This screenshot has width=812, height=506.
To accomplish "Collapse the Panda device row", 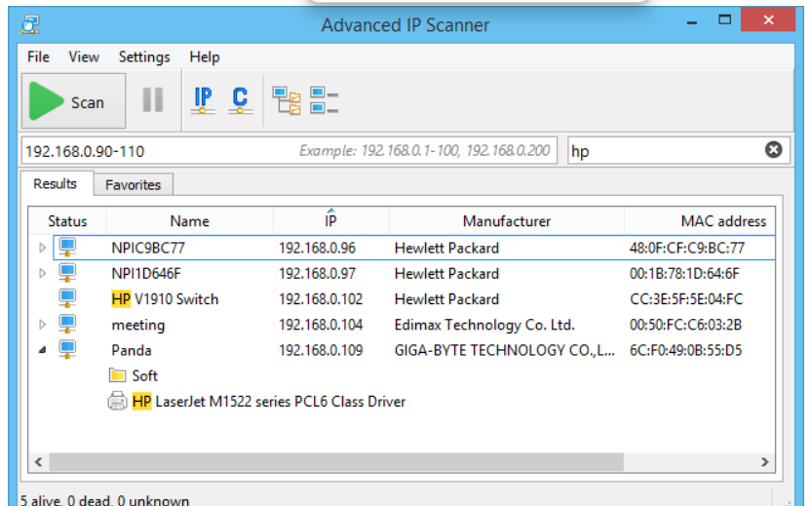I will (x=42, y=350).
